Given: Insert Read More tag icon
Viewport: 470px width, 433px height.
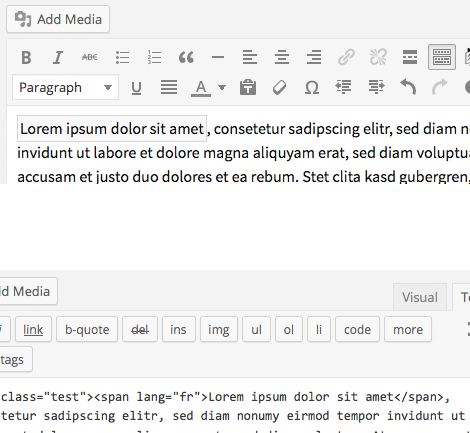Looking at the screenshot, I should (x=410, y=57).
